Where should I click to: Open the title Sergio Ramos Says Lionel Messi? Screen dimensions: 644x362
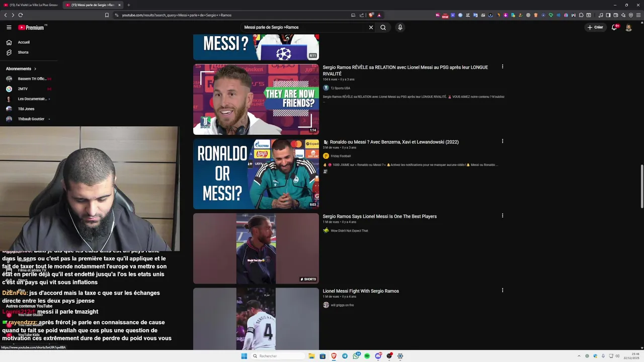[379, 216]
